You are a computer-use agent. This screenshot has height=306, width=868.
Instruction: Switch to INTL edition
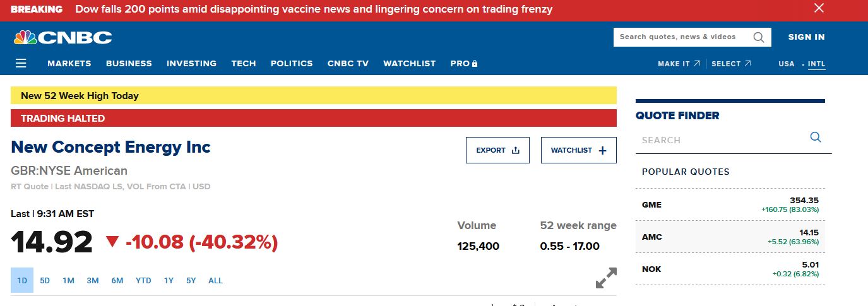816,64
